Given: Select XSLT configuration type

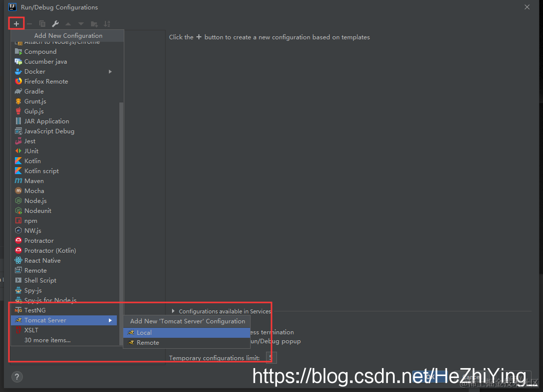Looking at the screenshot, I should [x=64, y=330].
